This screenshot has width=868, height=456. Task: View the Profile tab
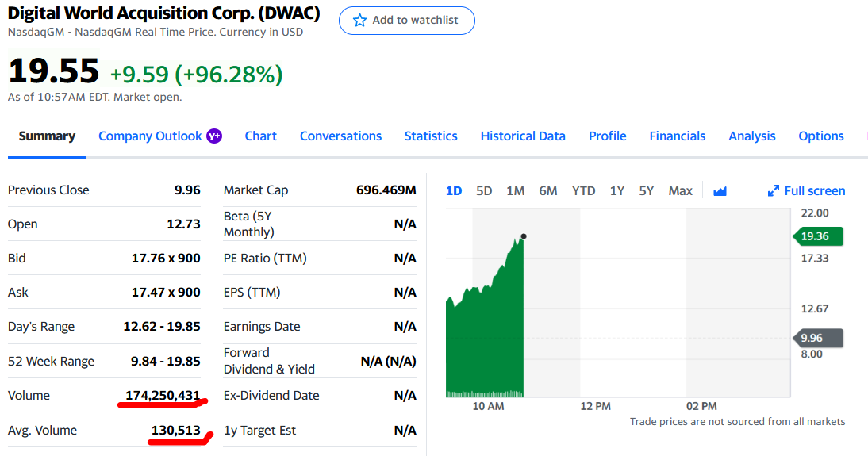[607, 136]
